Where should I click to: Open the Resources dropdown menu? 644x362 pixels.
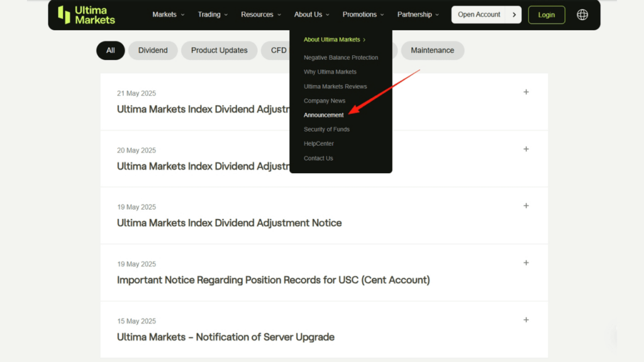coord(261,14)
